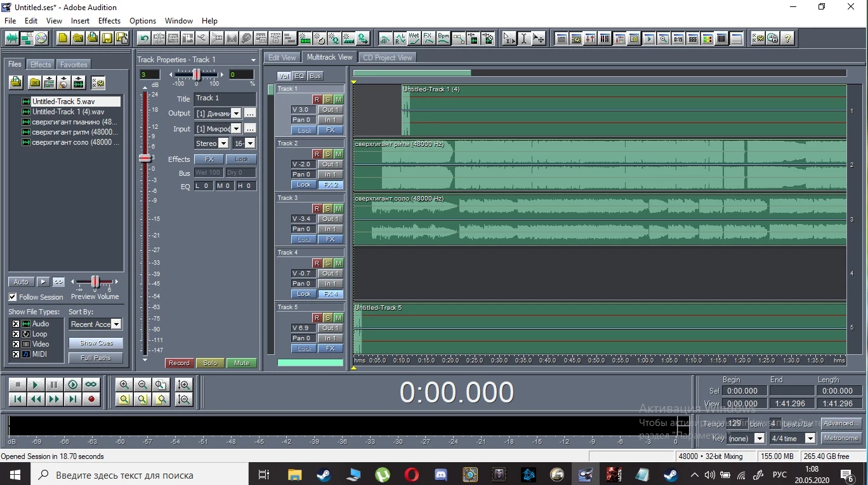
Task: Click the Show Cues button
Action: (x=96, y=343)
